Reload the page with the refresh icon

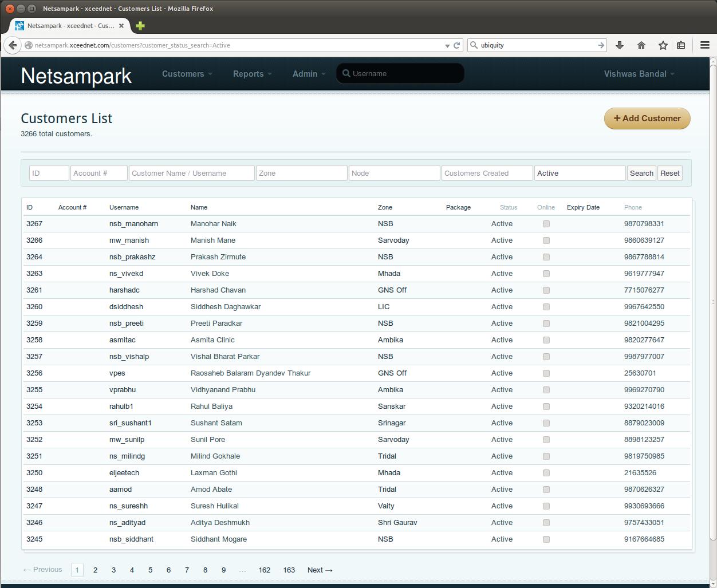pyautogui.click(x=457, y=45)
